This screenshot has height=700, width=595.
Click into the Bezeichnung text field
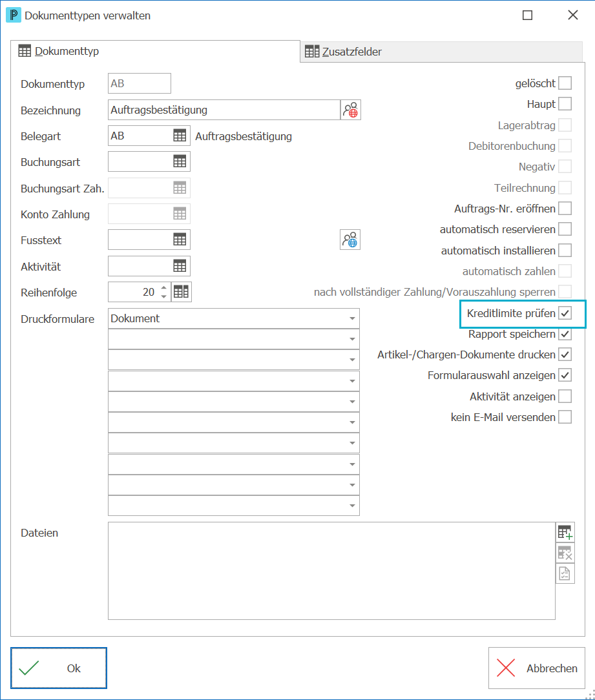[224, 110]
